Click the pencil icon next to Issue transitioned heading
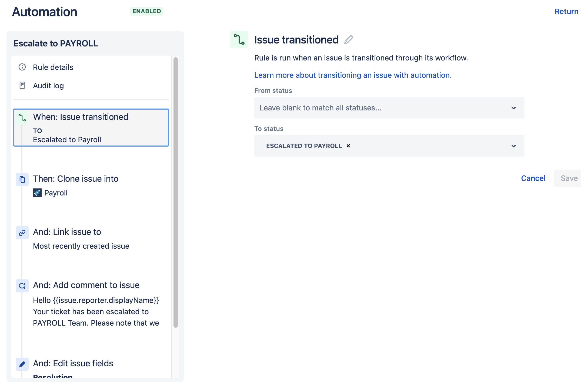Viewport: 581px width, 392px height. pos(349,40)
